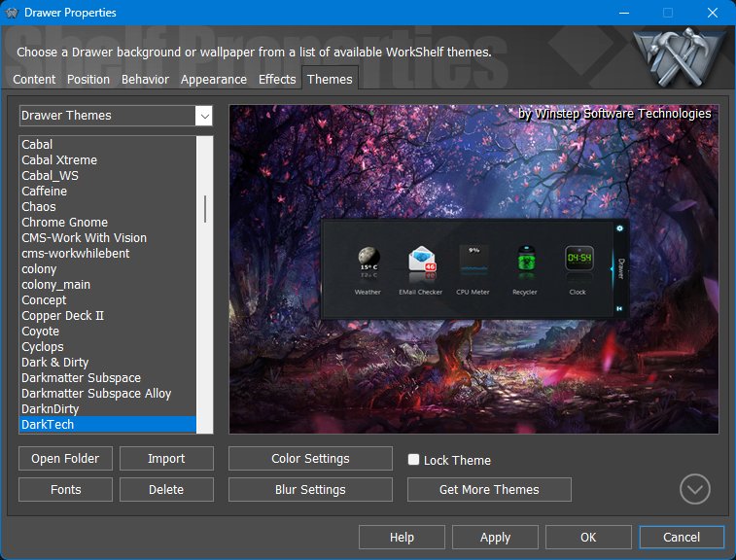Select the Cabal Xtreme theme
Viewport: 736px width, 560px height.
pos(108,159)
